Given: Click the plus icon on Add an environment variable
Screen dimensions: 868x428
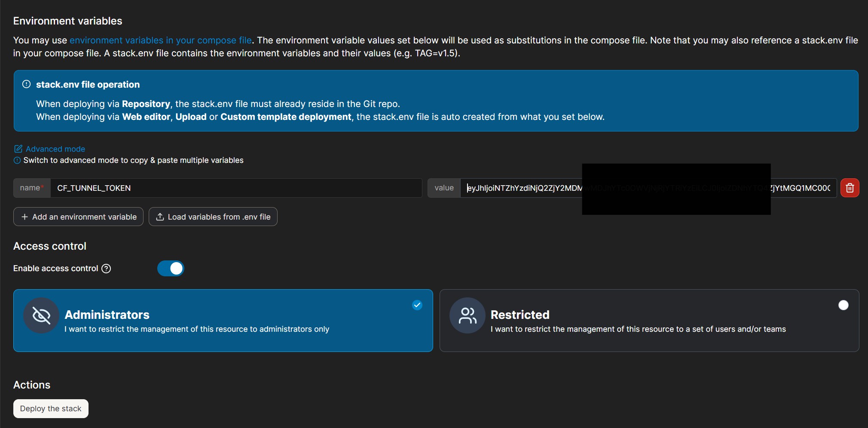Looking at the screenshot, I should pyautogui.click(x=24, y=217).
